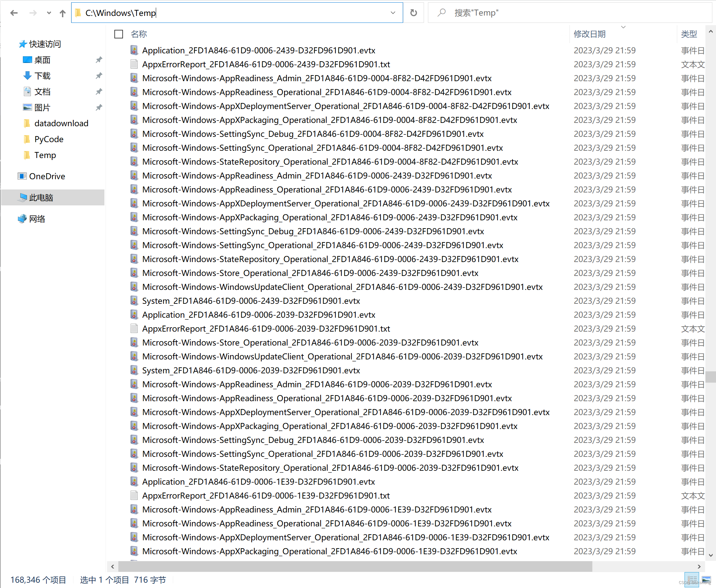The width and height of the screenshot is (716, 588).
Task: Click the search magnifier icon
Action: pos(441,13)
